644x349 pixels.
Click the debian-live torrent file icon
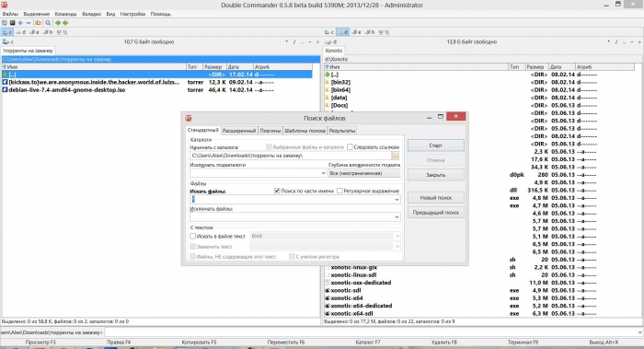[x=5, y=90]
